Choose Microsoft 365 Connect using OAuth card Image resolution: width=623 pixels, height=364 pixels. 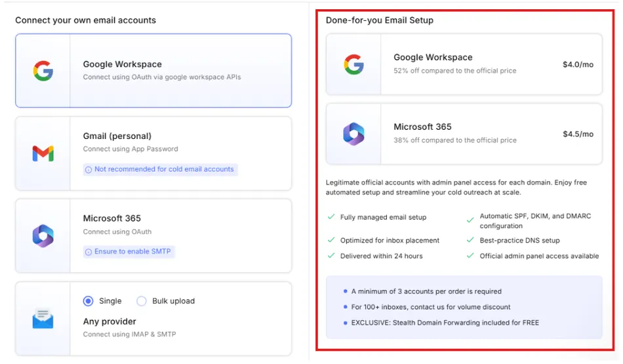tap(153, 235)
